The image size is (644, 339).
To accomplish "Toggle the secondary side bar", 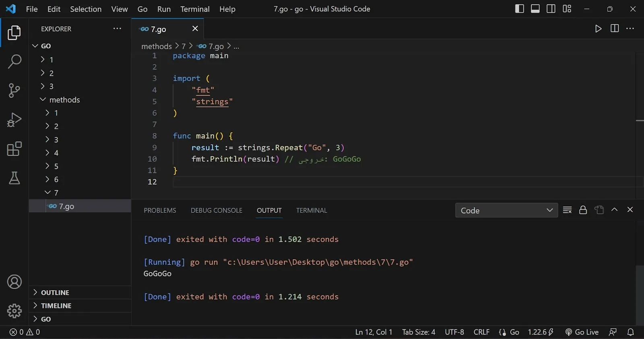I will pyautogui.click(x=551, y=9).
